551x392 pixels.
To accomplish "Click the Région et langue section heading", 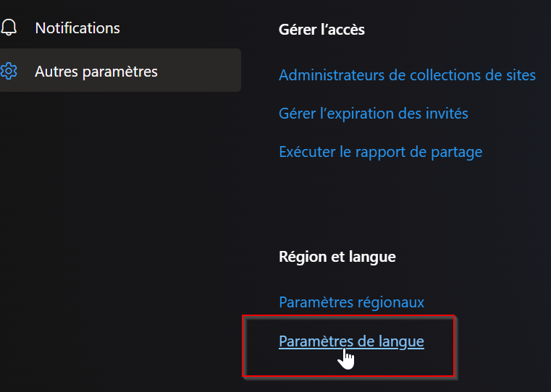I will click(337, 257).
